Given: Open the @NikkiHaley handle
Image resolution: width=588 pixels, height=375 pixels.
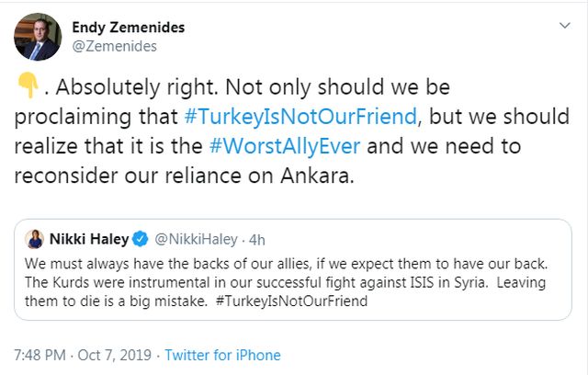Looking at the screenshot, I should click(x=191, y=239).
